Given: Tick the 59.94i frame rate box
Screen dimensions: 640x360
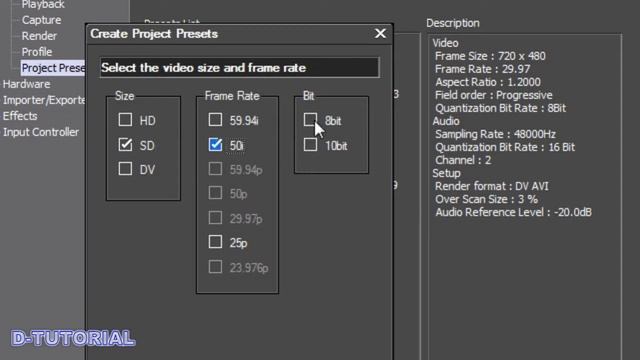Looking at the screenshot, I should tap(215, 120).
